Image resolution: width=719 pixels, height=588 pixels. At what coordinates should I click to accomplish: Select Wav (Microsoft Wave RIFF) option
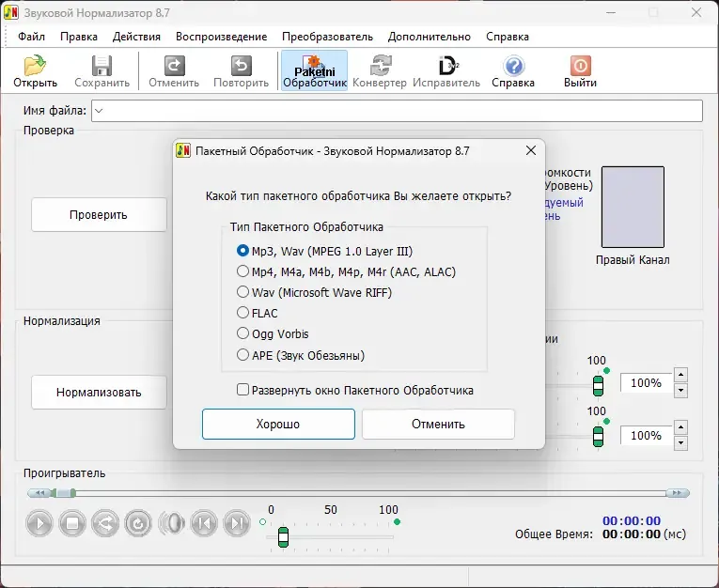point(314,292)
